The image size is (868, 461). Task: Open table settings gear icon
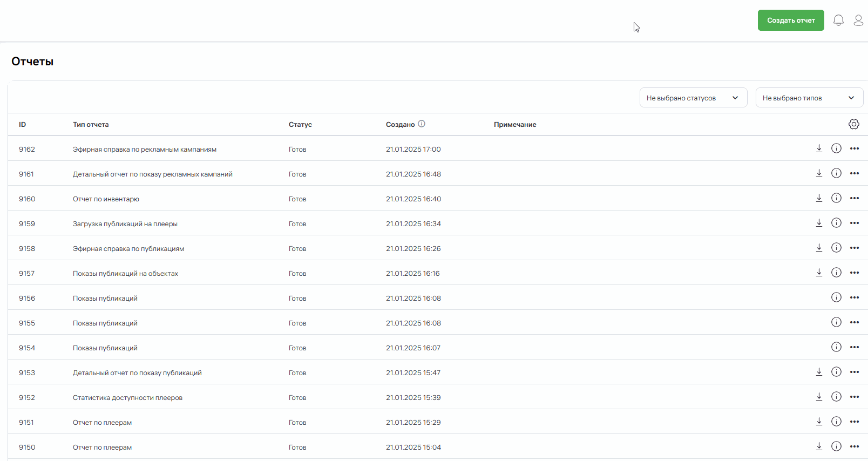[853, 124]
